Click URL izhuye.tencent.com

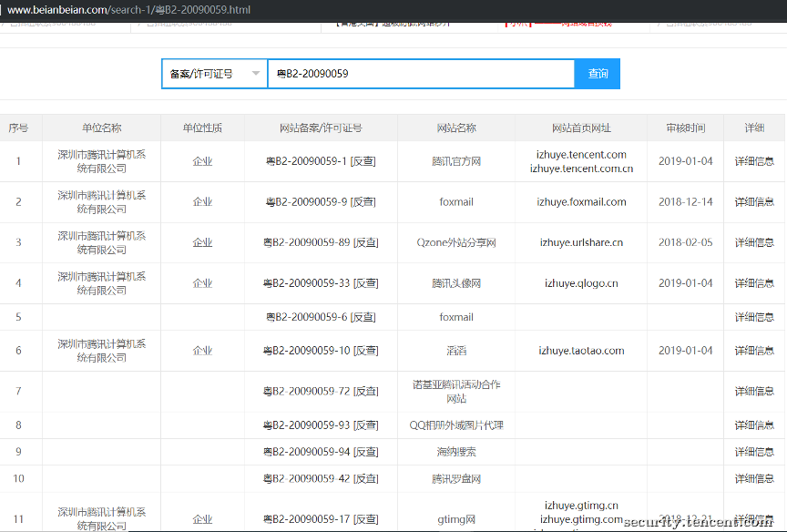coord(581,154)
